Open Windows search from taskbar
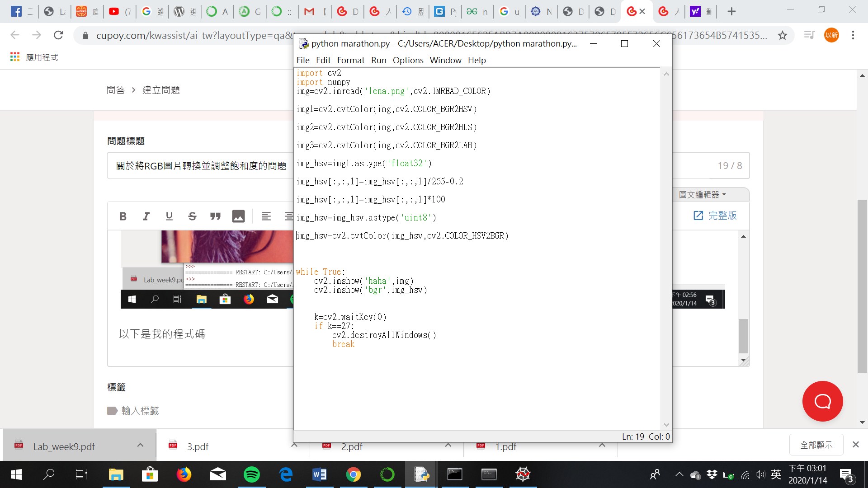Viewport: 868px width, 488px height. (48, 474)
